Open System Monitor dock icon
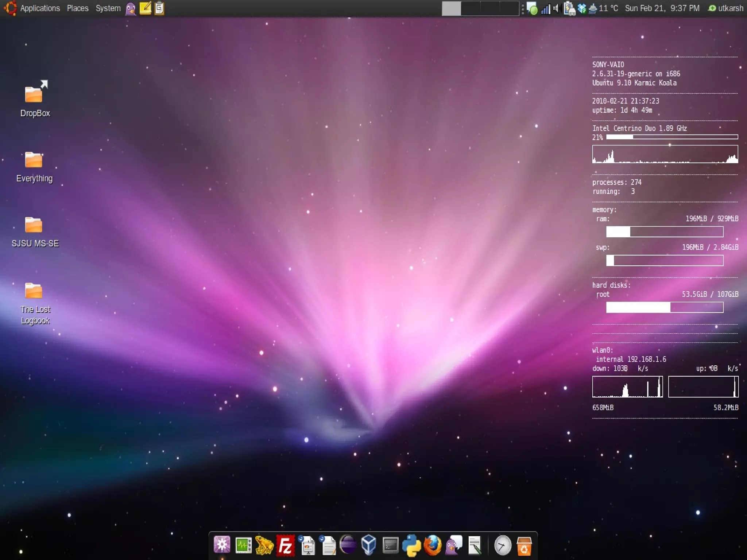 (243, 546)
